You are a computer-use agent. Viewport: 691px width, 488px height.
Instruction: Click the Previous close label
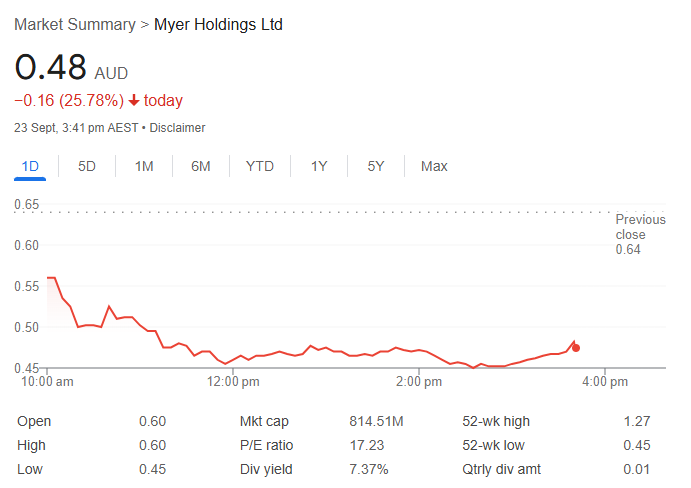(640, 227)
